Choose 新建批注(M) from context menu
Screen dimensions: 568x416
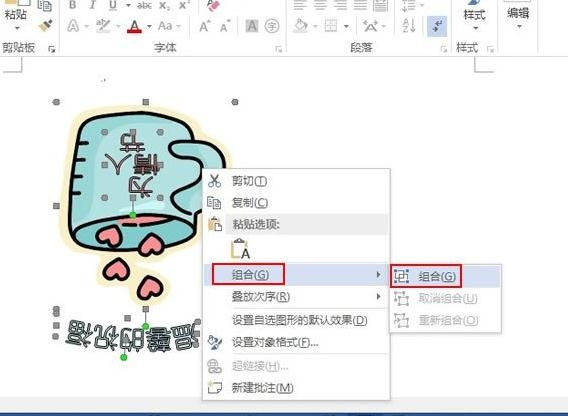click(x=297, y=388)
